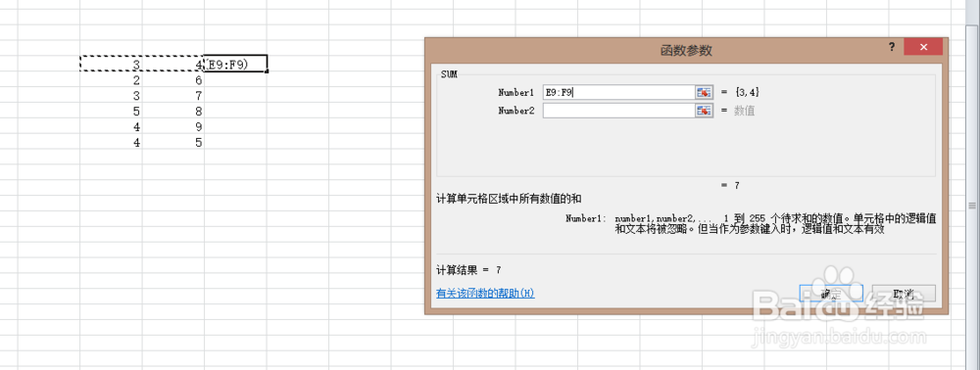Open the 有关该函数的帮助(H) link
The width and height of the screenshot is (980, 370).
485,294
